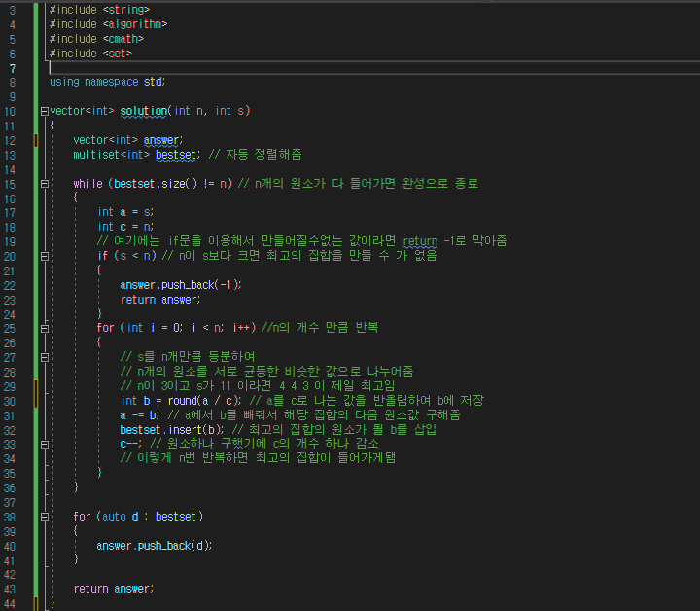Click 'int i = 0;' in the line 25 for loop
The image size is (700, 611).
point(155,328)
